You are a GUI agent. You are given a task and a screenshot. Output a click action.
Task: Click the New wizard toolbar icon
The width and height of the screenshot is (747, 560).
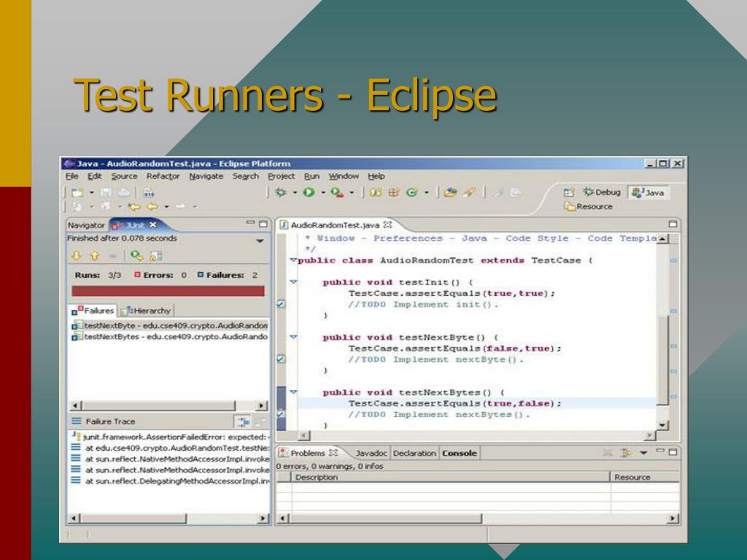[77, 192]
